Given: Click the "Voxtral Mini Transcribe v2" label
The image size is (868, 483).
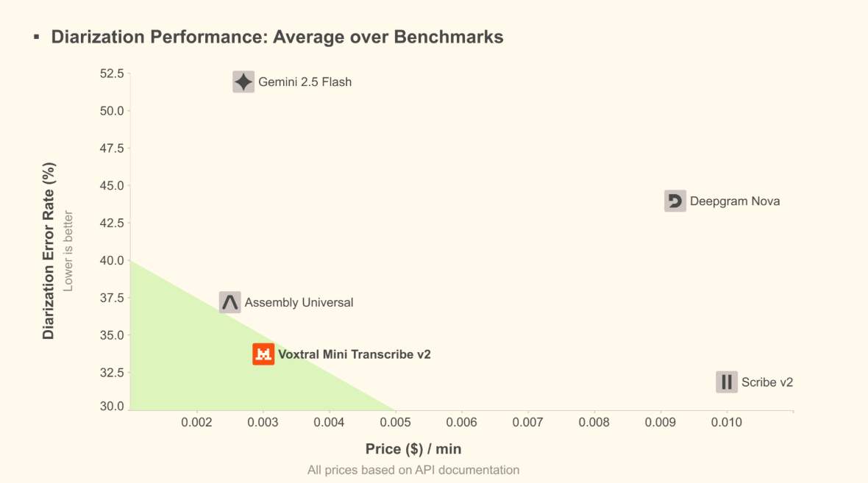Looking at the screenshot, I should pos(354,354).
